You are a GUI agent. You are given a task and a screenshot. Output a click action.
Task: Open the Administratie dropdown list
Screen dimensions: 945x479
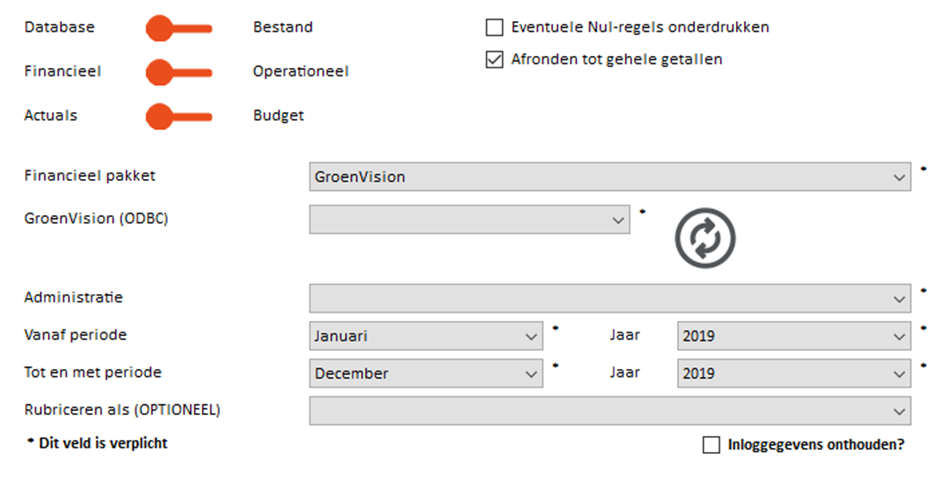point(610,298)
